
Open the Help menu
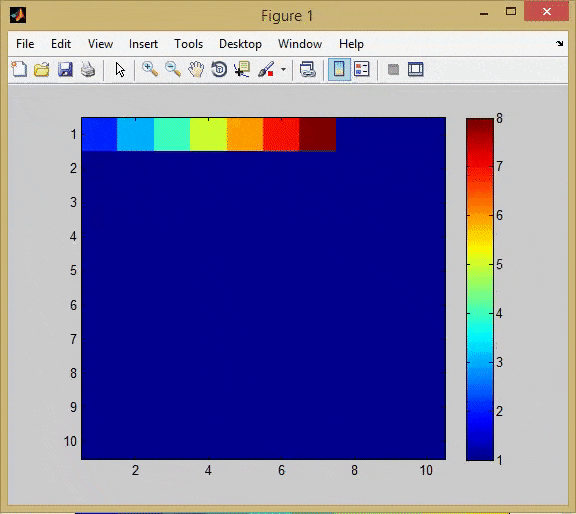(351, 44)
